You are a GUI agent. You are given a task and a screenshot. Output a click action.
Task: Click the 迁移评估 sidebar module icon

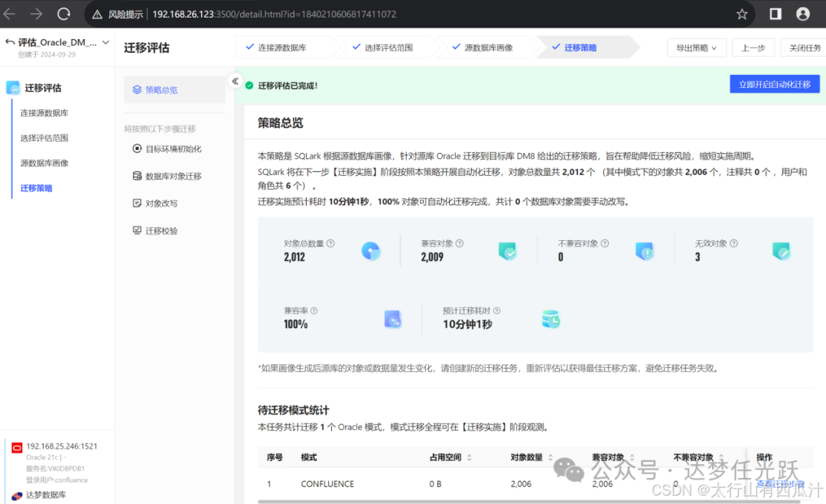point(13,87)
